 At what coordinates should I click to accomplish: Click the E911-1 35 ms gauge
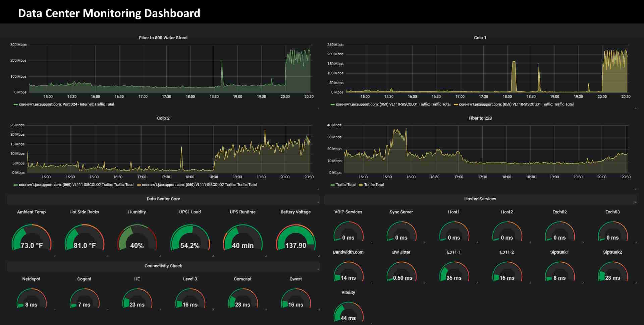pyautogui.click(x=454, y=272)
